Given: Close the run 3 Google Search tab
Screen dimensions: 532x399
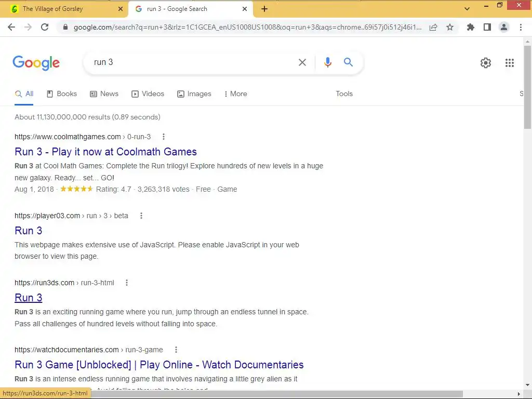Looking at the screenshot, I should 245,9.
